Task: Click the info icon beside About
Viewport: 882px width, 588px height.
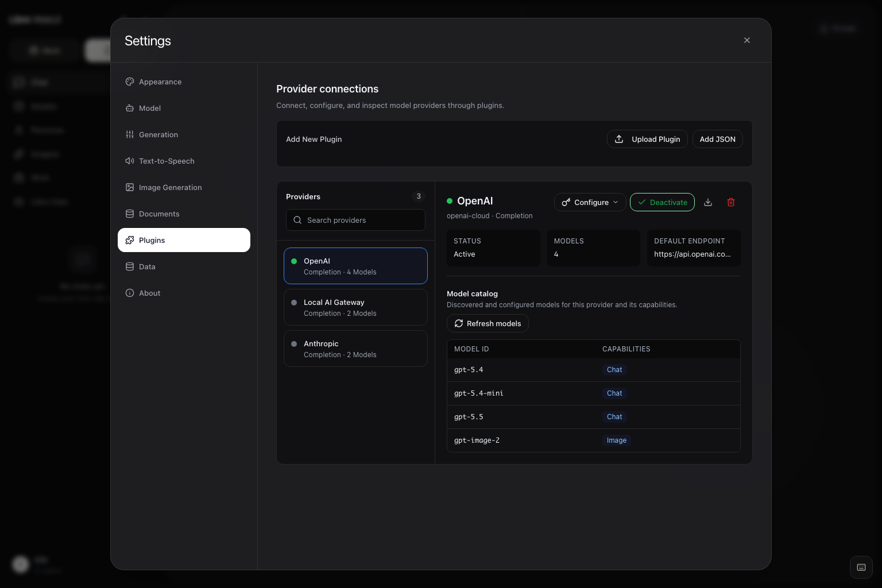Action: 130,293
